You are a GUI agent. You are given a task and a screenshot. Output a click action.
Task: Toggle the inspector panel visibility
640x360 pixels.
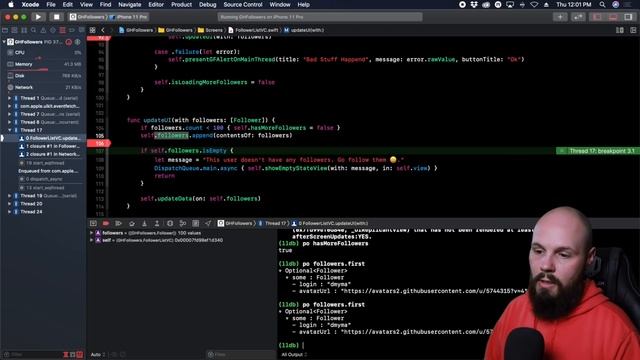point(629,17)
